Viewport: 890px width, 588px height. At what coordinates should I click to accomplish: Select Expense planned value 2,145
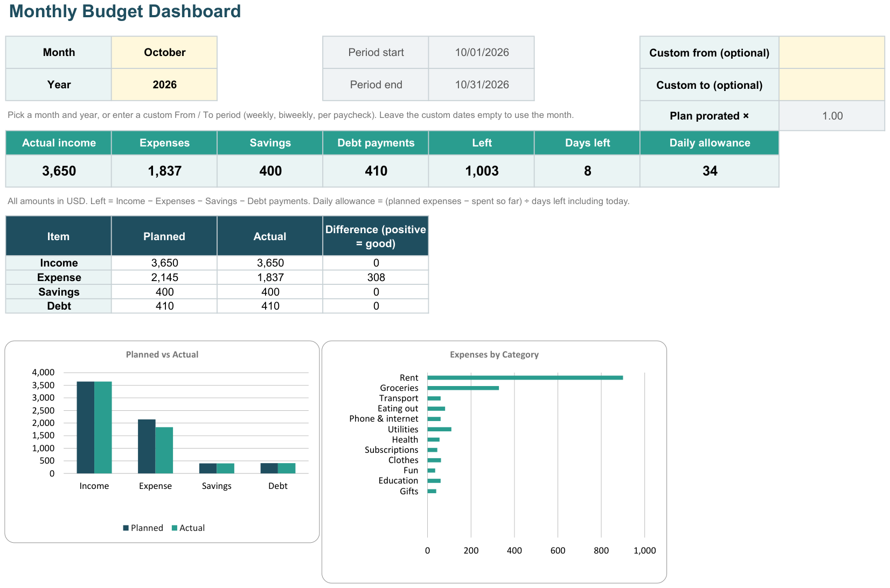(164, 277)
